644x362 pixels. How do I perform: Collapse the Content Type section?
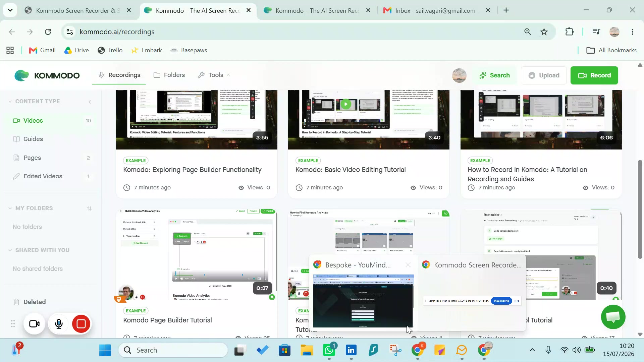10,102
